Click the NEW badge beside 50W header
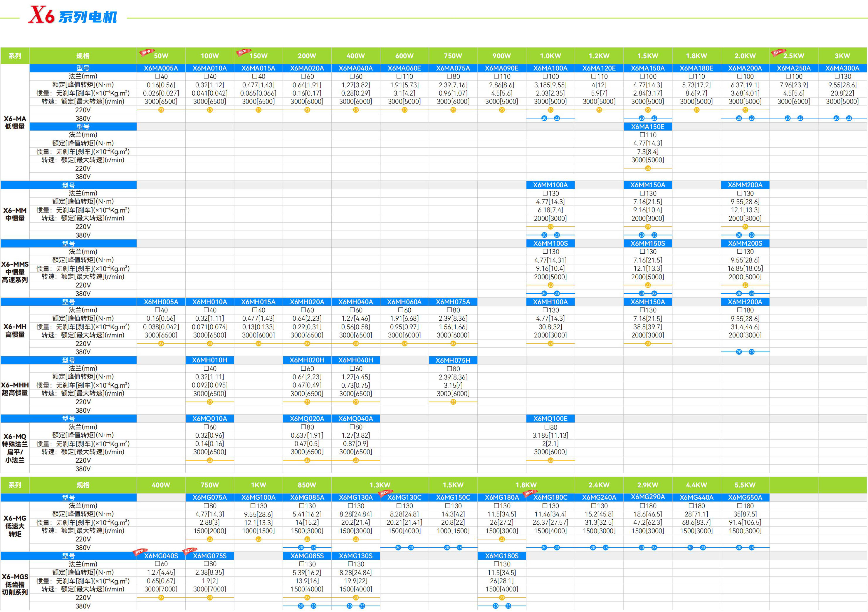Viewport: 868px width, 612px height. 146,52
